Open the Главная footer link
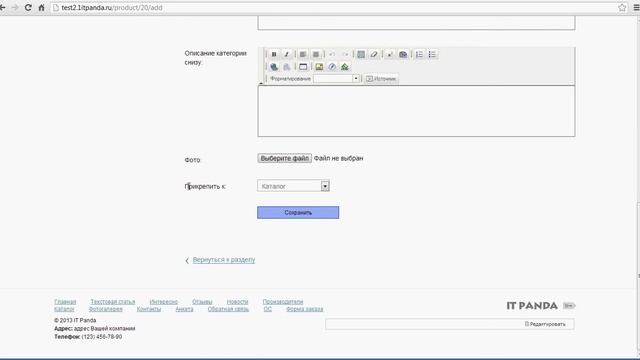This screenshot has width=640, height=360. point(65,302)
